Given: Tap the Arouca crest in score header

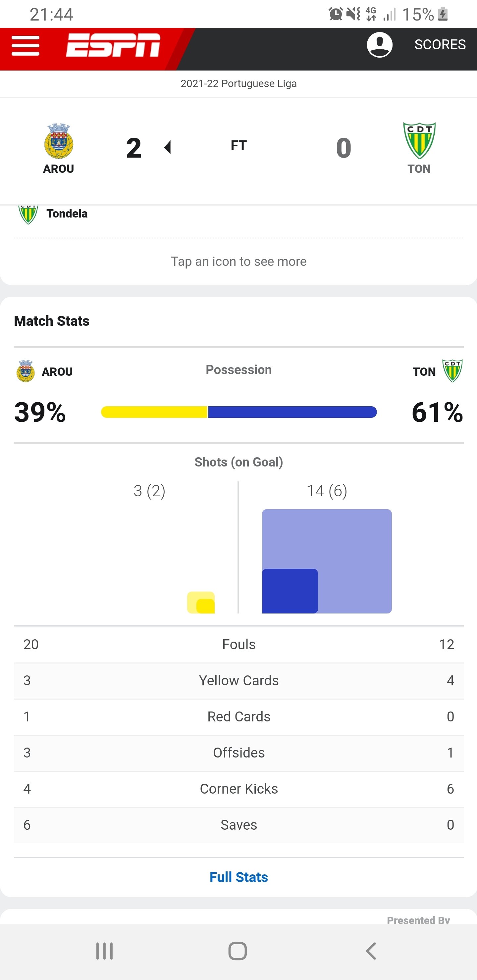Looking at the screenshot, I should pos(59,141).
